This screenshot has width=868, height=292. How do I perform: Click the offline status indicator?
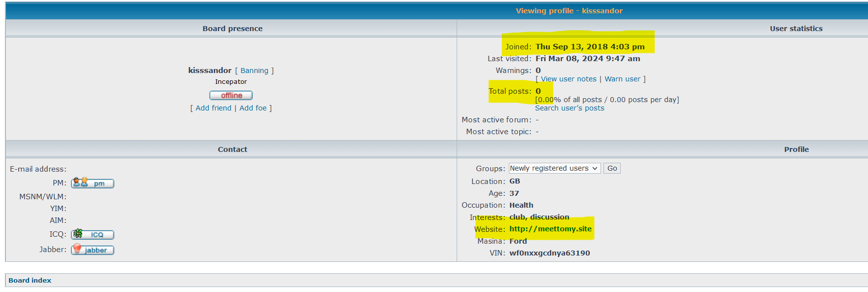[231, 96]
